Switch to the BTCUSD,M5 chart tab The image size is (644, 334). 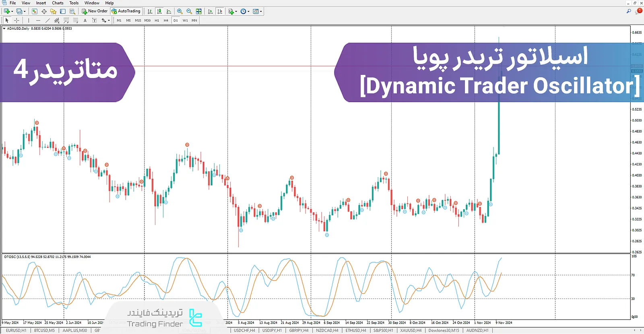[44, 330]
